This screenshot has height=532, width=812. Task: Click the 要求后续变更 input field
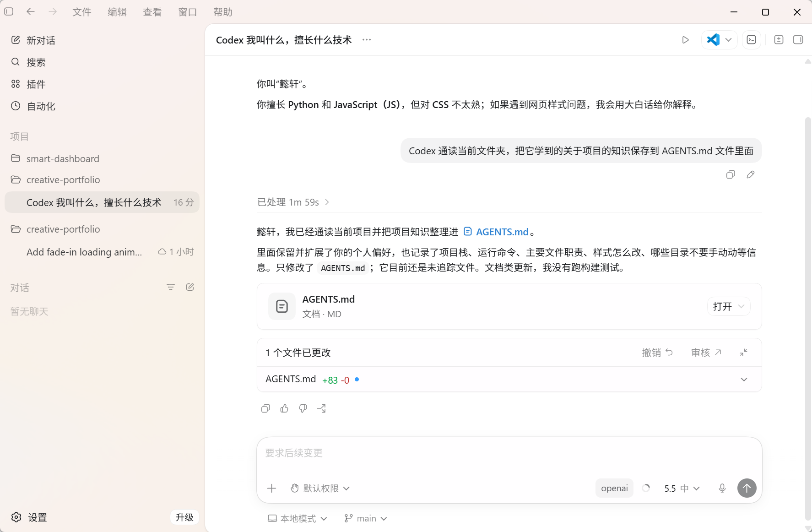point(509,453)
